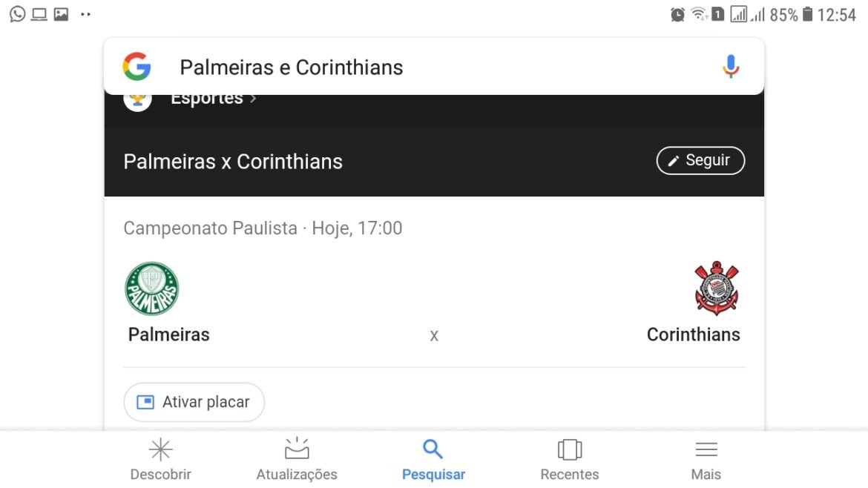Image resolution: width=868 pixels, height=488 pixels.
Task: Tap the Esportes trophy icon
Action: tap(138, 100)
